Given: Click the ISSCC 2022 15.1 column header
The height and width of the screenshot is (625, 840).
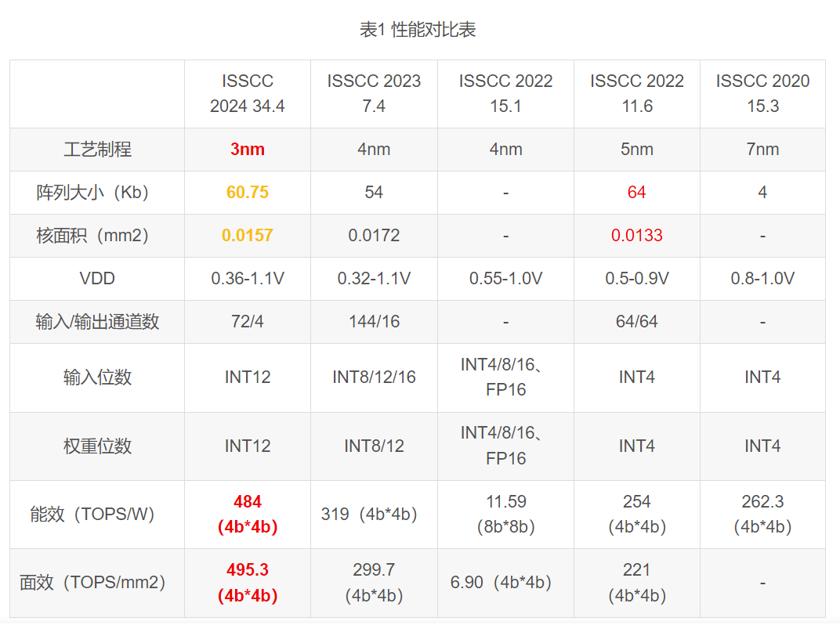Looking at the screenshot, I should [505, 94].
